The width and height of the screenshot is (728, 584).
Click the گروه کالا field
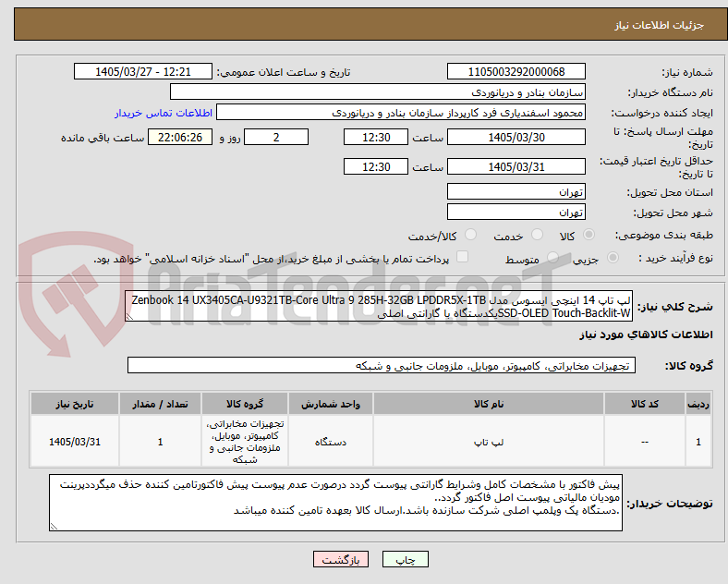tap(382, 365)
